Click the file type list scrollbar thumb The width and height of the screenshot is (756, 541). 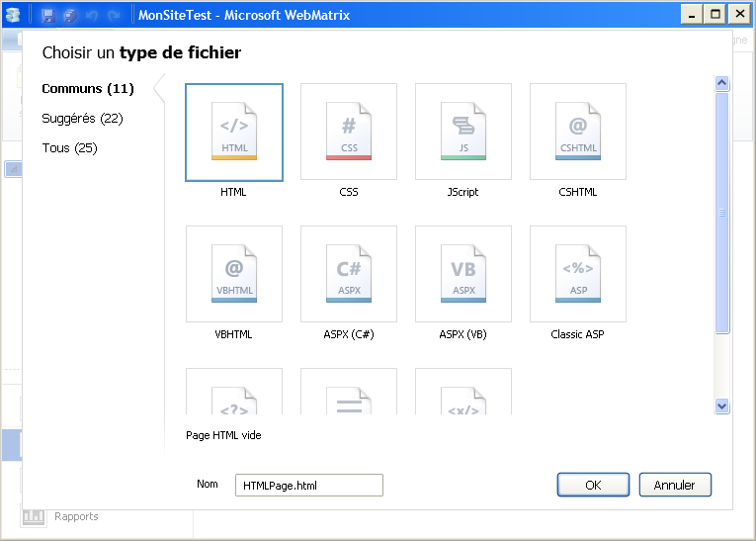(x=721, y=213)
